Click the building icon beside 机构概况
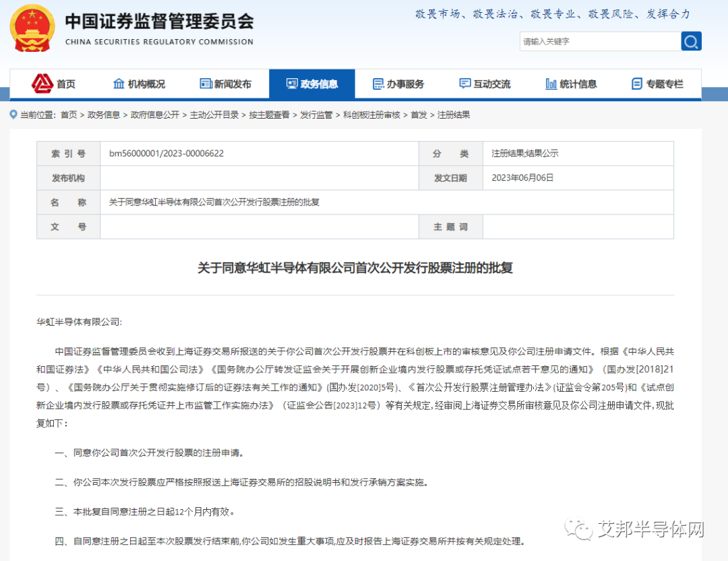The height and width of the screenshot is (561, 728). 119,84
